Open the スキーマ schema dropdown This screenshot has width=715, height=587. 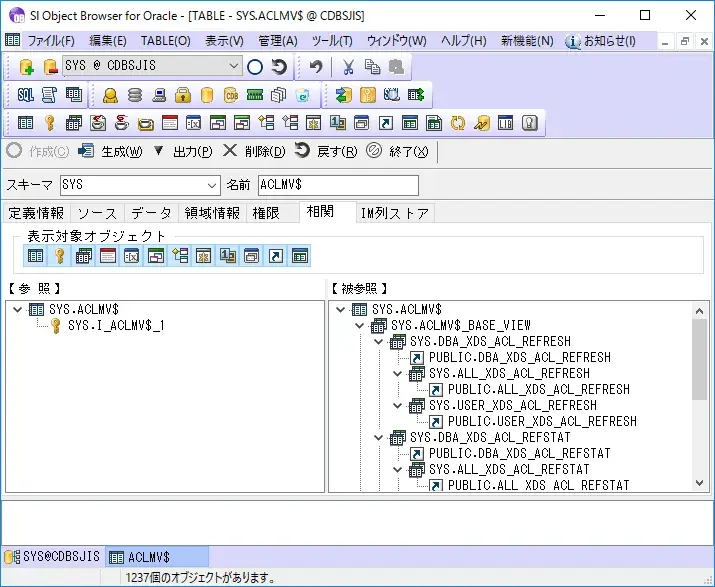click(211, 185)
